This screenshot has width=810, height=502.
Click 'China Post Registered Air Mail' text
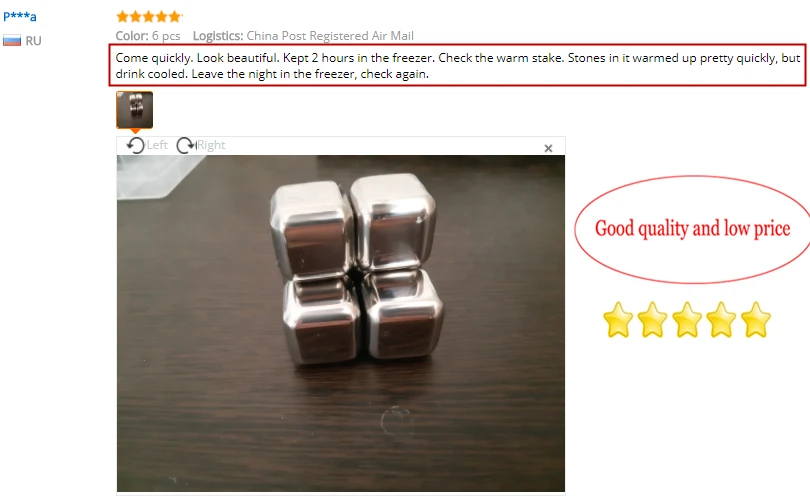[330, 36]
